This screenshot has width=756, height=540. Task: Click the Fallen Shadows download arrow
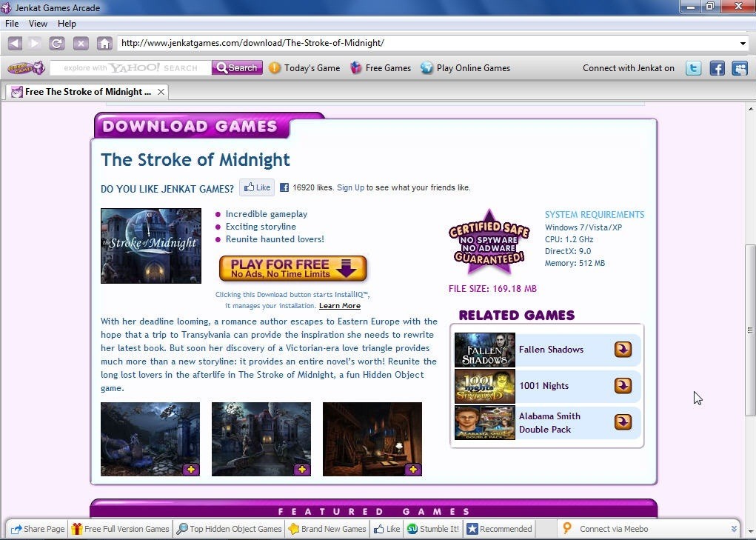[x=622, y=349]
